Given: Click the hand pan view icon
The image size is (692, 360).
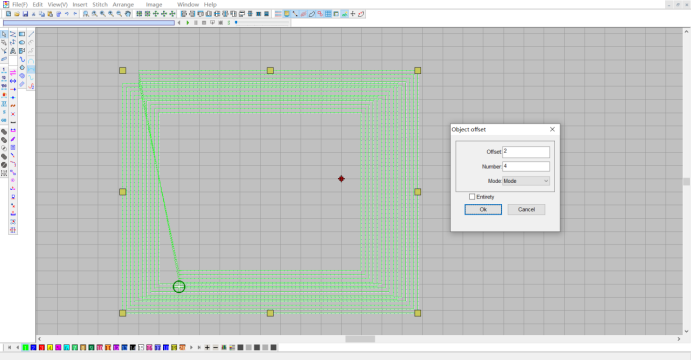Looking at the screenshot, I should click(x=128, y=14).
